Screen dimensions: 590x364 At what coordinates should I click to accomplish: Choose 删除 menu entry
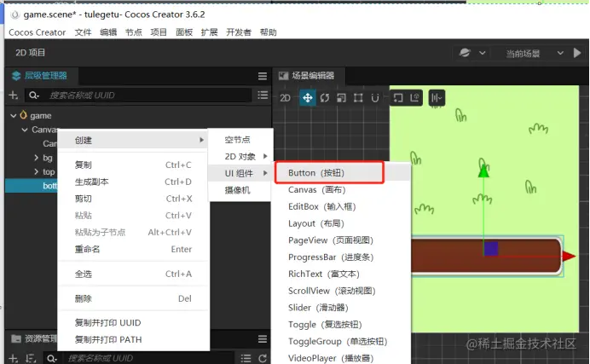point(133,298)
